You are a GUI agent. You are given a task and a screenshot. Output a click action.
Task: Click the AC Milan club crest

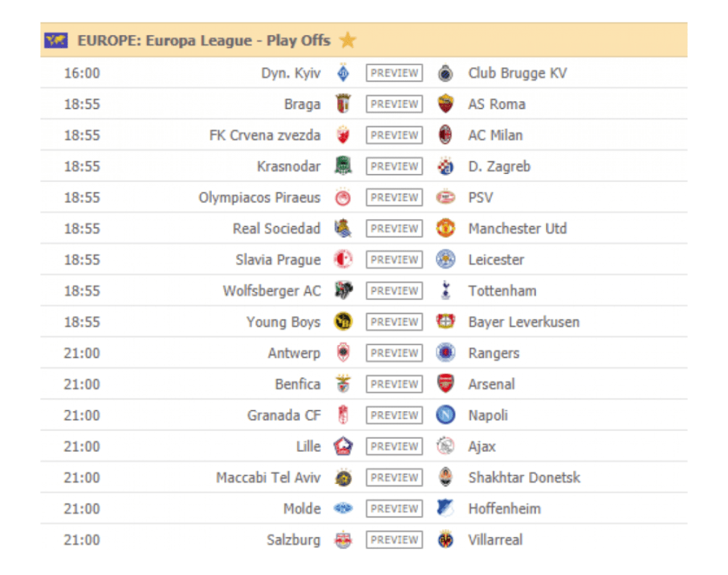[x=446, y=135]
